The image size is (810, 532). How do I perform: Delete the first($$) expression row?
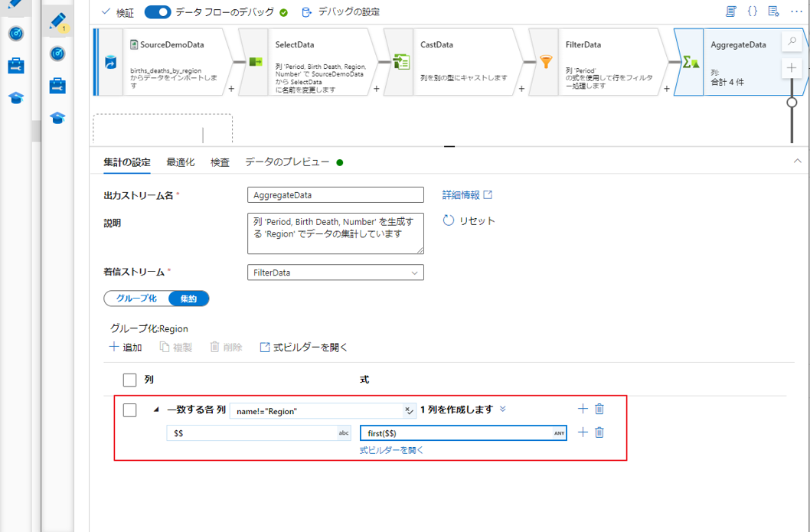tap(599, 432)
